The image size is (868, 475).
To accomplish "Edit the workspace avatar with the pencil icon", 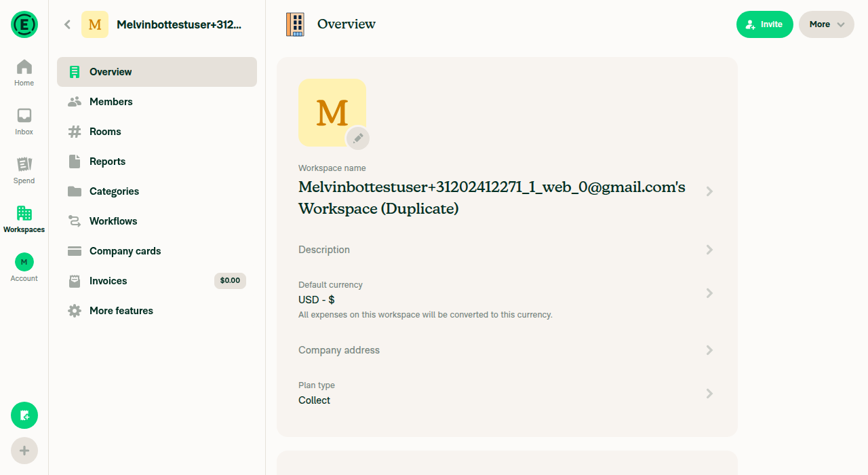I will pos(358,138).
